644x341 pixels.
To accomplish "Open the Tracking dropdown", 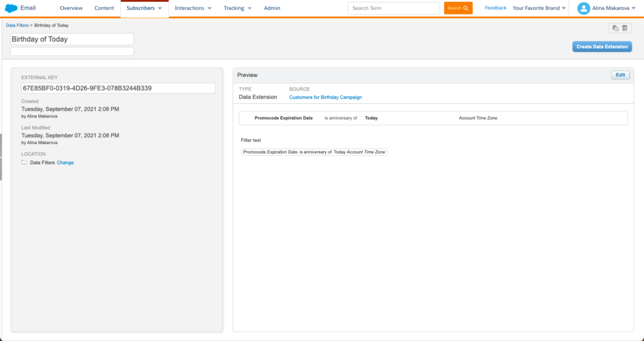I will (x=237, y=8).
